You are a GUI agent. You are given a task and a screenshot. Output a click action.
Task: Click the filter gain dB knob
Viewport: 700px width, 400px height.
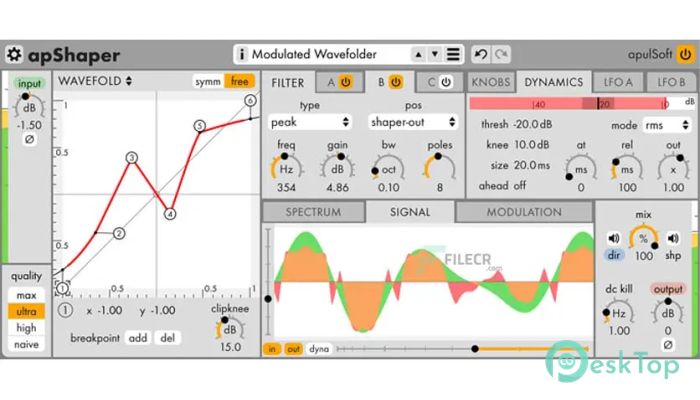[x=338, y=169]
